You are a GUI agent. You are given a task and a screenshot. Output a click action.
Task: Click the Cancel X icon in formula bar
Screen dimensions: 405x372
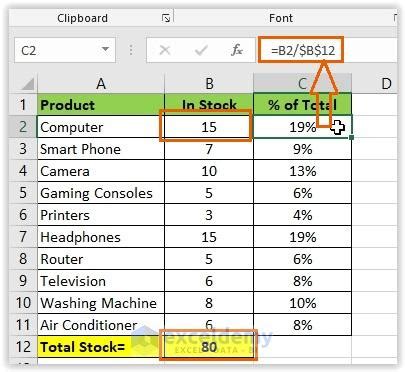[x=165, y=50]
